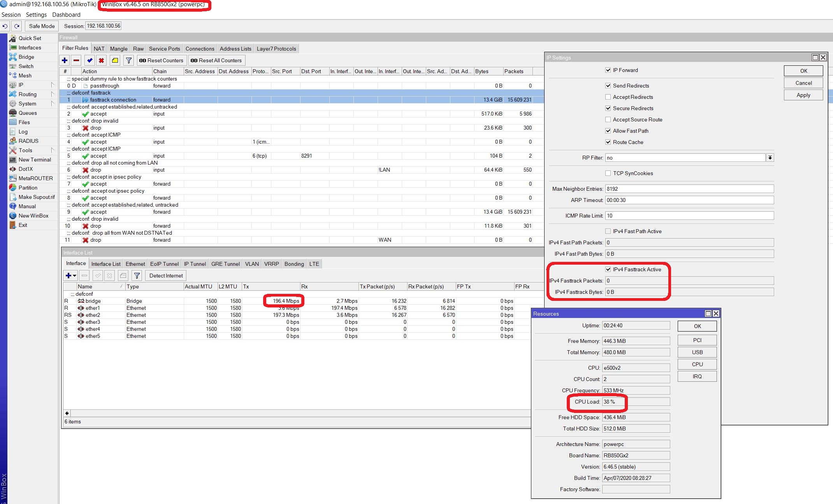Click the Safe Mode button
The height and width of the screenshot is (504, 833).
tap(42, 26)
